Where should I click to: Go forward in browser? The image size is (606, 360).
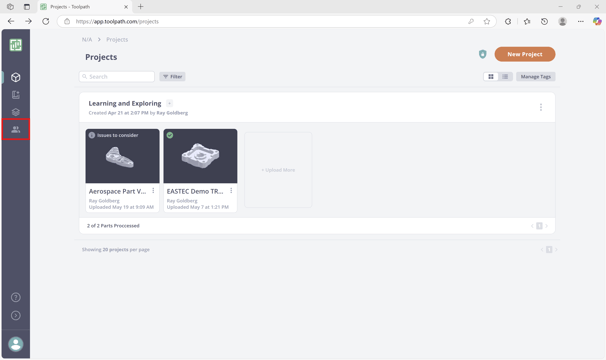click(x=28, y=21)
